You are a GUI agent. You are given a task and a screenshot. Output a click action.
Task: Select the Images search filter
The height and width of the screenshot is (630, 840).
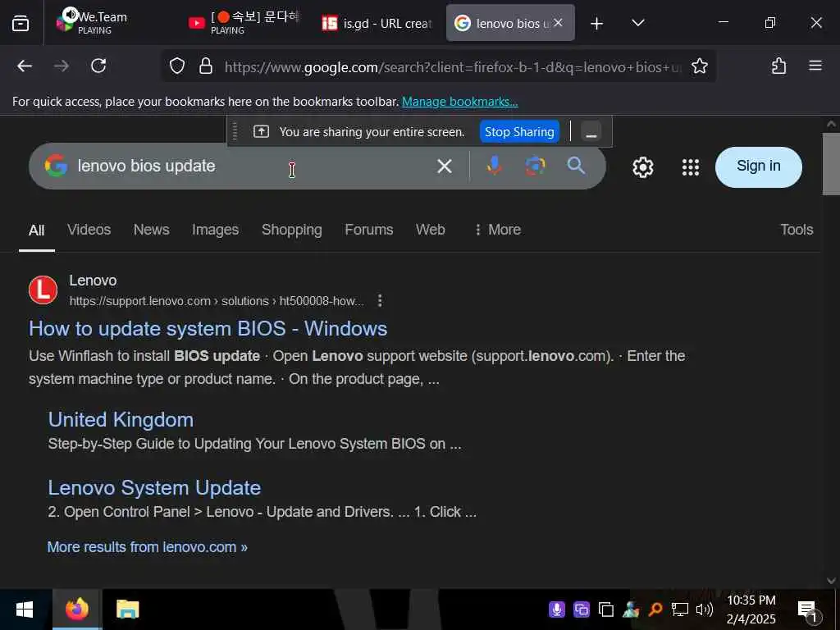[216, 230]
